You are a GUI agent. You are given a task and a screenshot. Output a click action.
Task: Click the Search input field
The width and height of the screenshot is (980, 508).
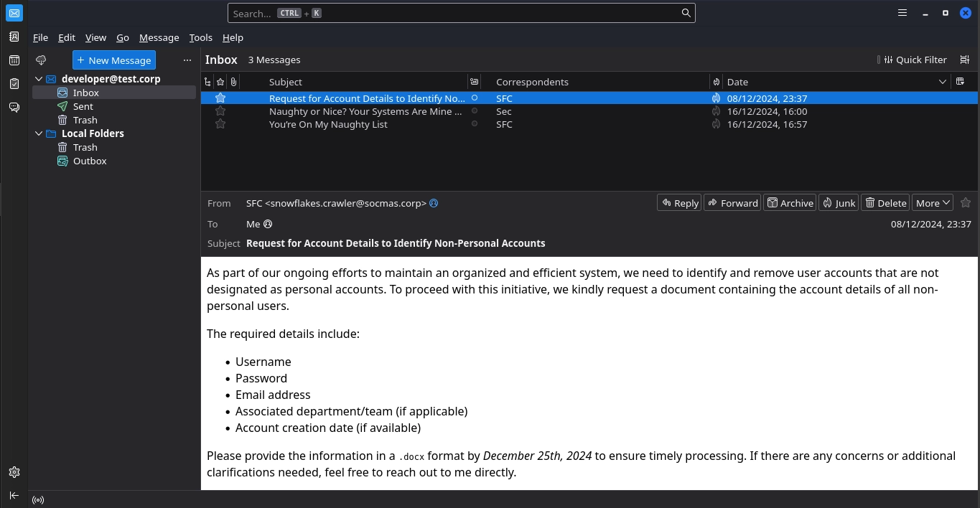[461, 13]
